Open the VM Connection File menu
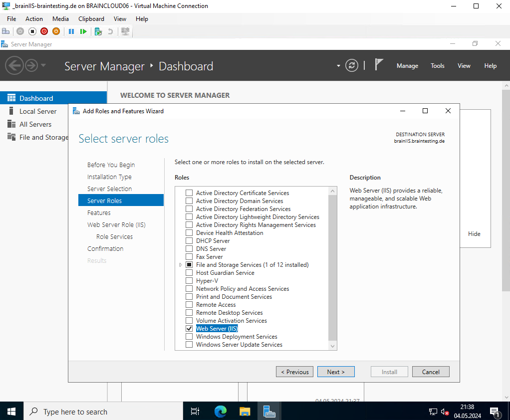The width and height of the screenshot is (510, 420). [11, 19]
